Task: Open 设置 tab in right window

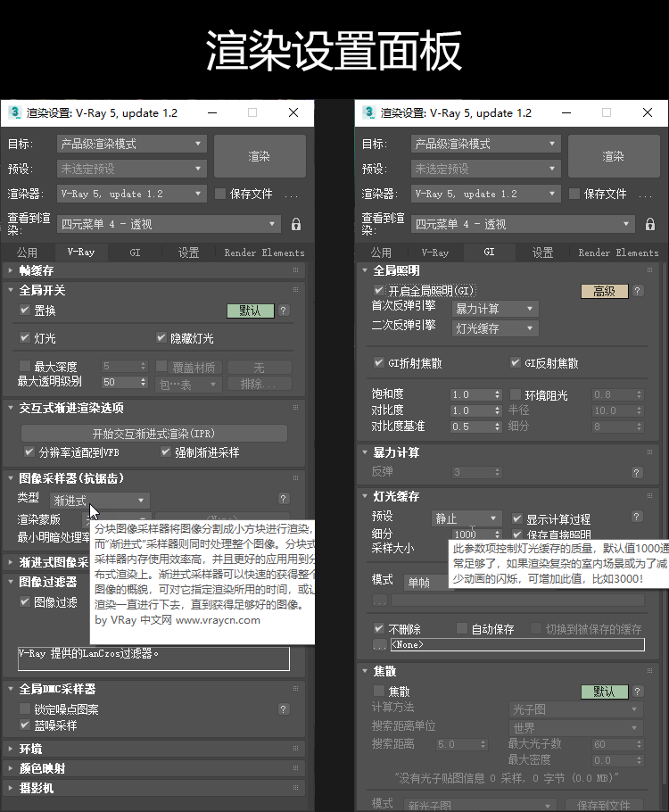Action: (x=542, y=253)
